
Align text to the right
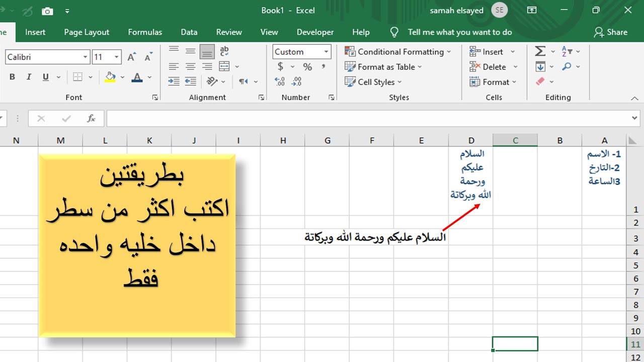tap(207, 66)
